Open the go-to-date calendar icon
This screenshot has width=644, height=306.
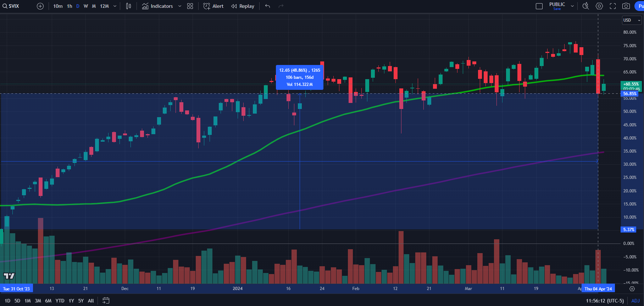(106, 301)
